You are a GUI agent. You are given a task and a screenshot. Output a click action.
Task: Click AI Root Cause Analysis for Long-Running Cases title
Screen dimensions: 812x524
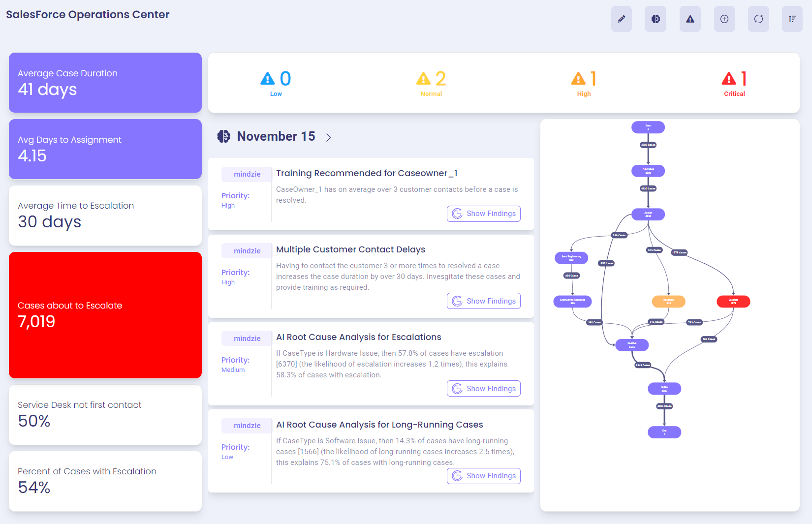click(x=379, y=425)
